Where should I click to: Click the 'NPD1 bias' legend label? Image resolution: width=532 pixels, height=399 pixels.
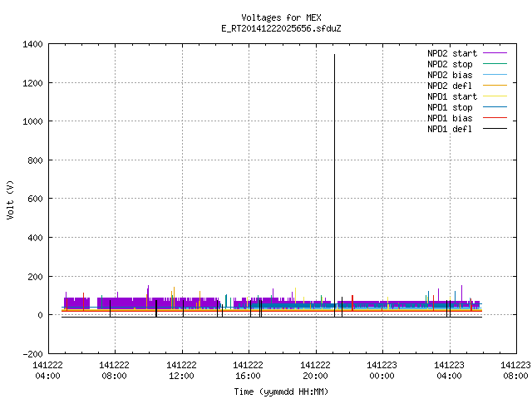(x=450, y=118)
